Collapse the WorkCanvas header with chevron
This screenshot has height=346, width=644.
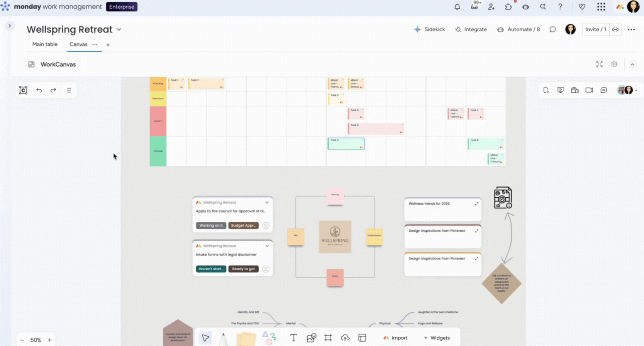point(632,64)
